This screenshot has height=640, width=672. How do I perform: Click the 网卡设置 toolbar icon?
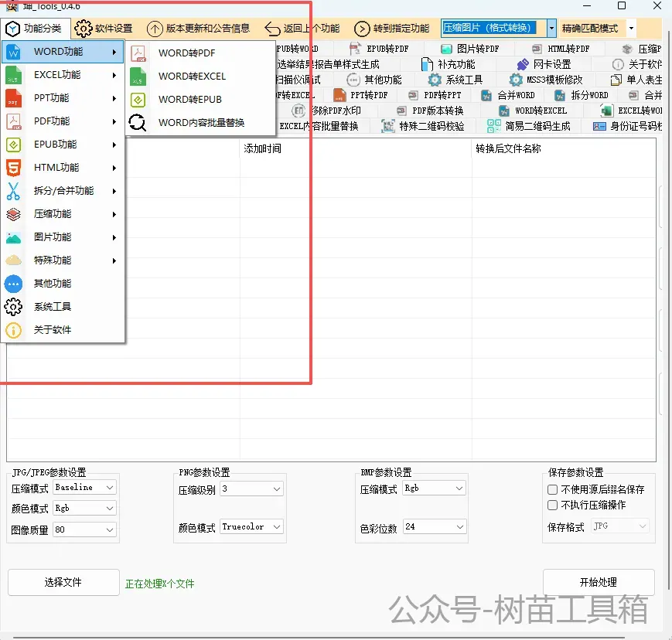(x=523, y=65)
